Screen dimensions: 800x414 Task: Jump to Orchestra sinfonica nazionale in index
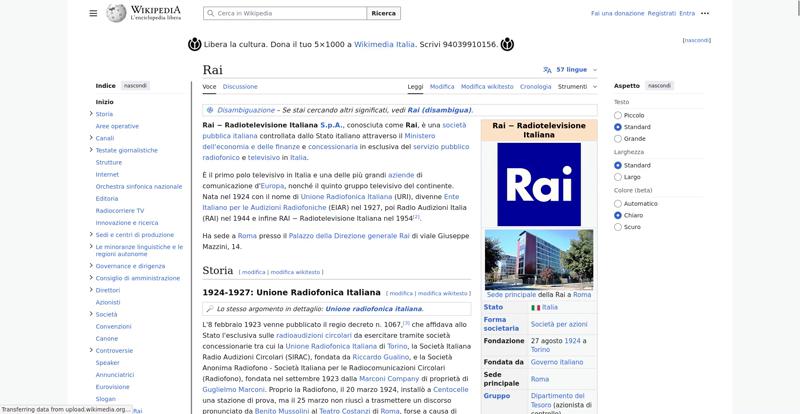tap(139, 186)
